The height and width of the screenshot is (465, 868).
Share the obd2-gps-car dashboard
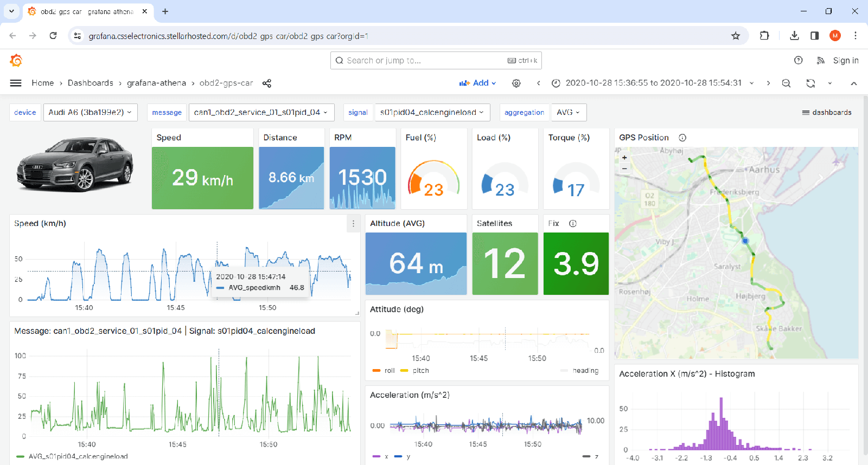(267, 83)
